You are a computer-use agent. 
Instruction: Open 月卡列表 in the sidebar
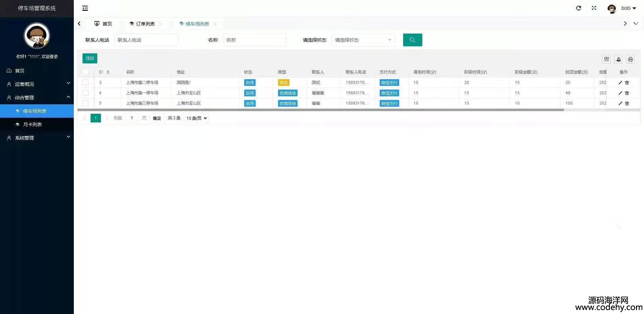click(x=37, y=124)
